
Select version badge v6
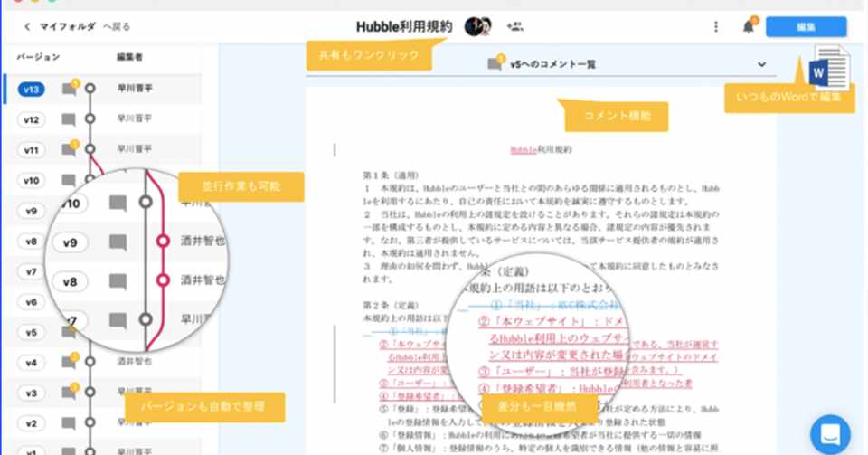coord(31,302)
